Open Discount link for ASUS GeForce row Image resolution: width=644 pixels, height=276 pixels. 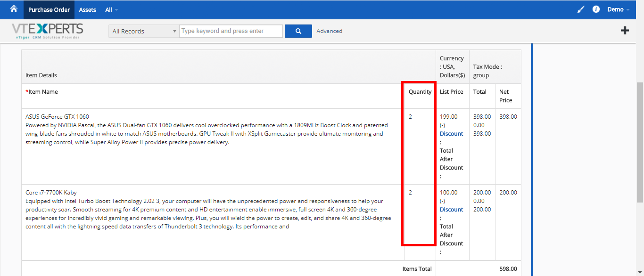(452, 134)
